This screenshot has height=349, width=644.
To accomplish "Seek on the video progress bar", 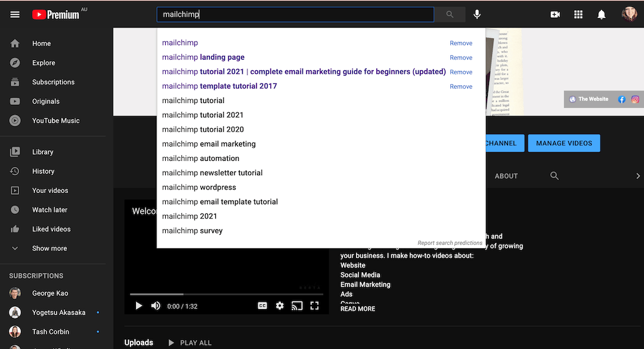I will (227, 294).
